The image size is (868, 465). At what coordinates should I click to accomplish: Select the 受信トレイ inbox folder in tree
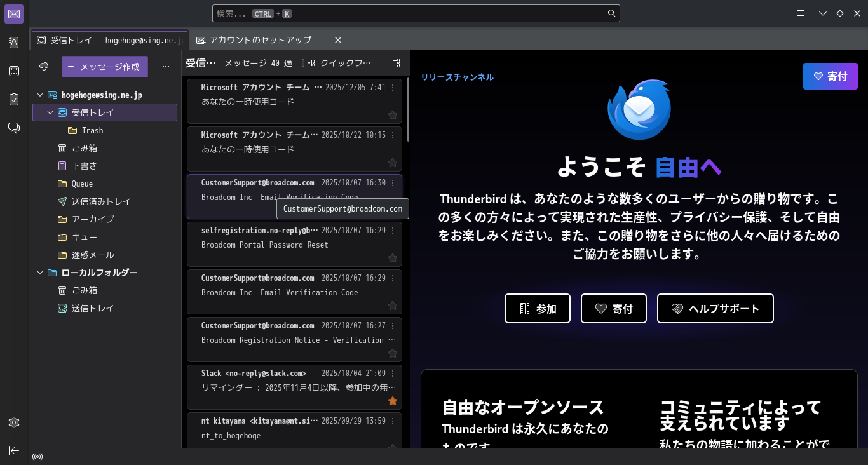[x=105, y=112]
